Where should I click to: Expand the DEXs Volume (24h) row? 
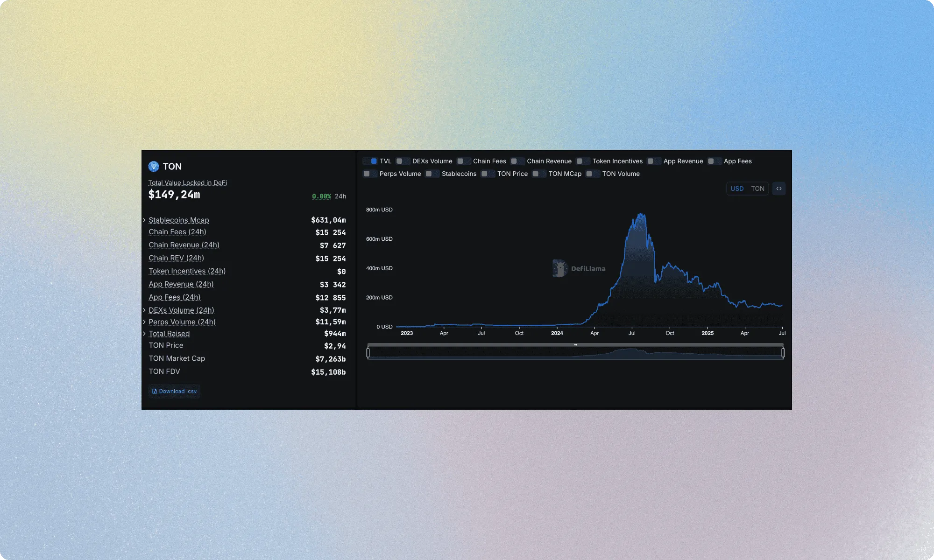[x=144, y=310]
